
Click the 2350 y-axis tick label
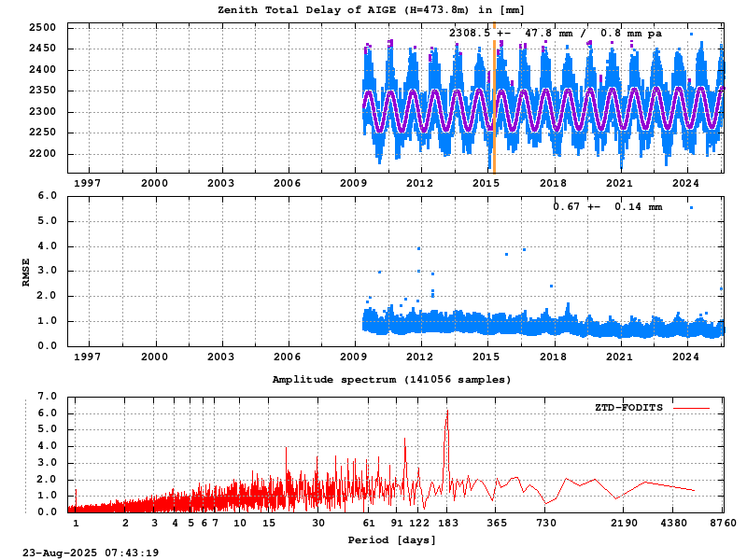pyautogui.click(x=42, y=90)
